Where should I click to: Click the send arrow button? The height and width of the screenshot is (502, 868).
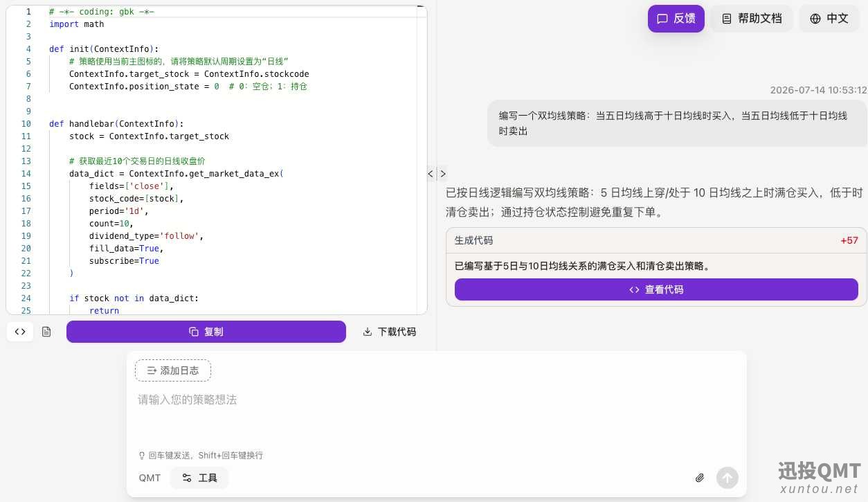point(727,478)
